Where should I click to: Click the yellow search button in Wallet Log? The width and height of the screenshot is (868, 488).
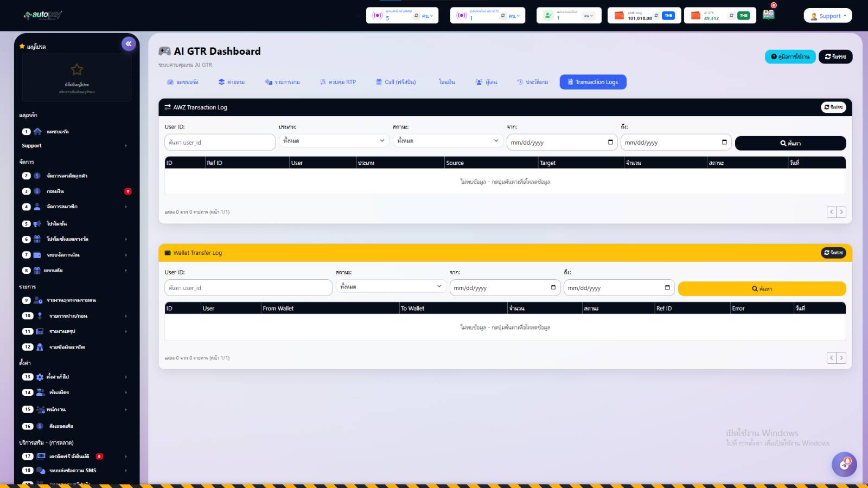coord(762,289)
